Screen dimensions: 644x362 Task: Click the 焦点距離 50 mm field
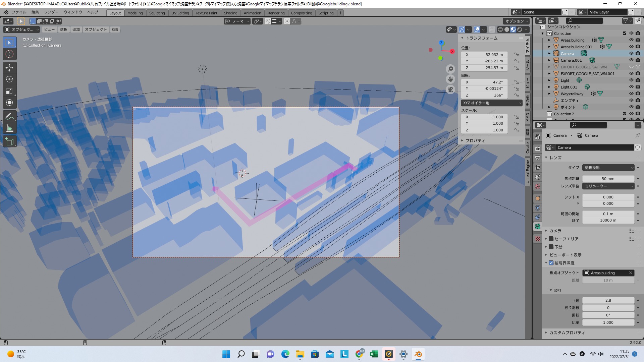point(608,179)
